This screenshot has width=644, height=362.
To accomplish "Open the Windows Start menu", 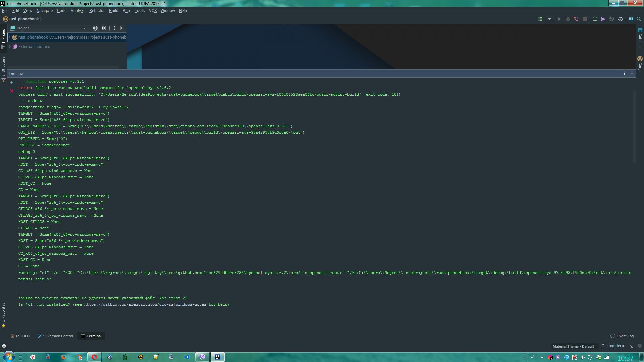I will click(9, 357).
